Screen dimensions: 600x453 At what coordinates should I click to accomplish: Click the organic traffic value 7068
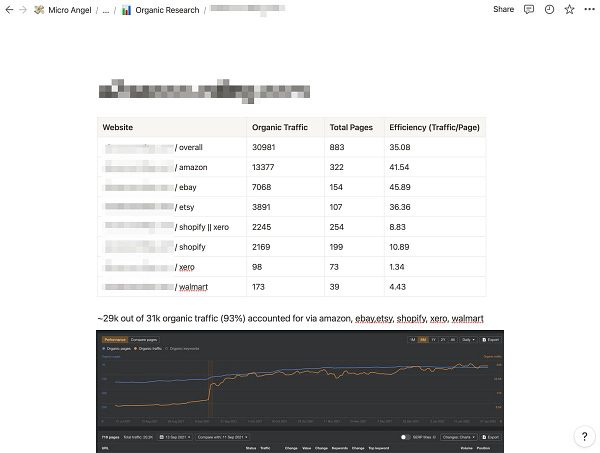tap(261, 187)
